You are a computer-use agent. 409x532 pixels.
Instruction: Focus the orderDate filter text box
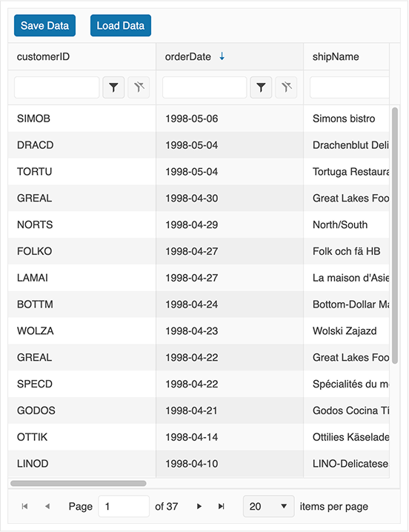(x=204, y=87)
